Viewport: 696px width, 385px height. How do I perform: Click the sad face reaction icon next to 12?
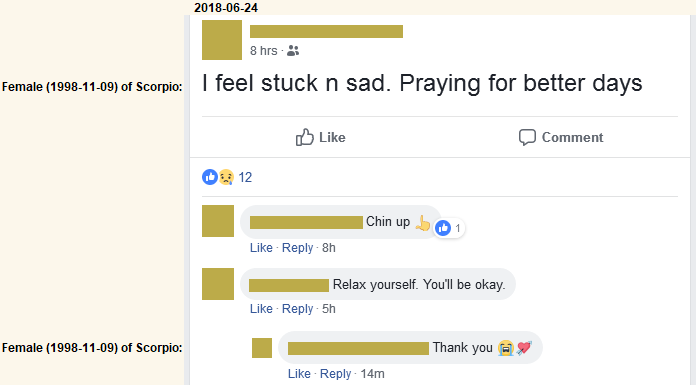(226, 177)
